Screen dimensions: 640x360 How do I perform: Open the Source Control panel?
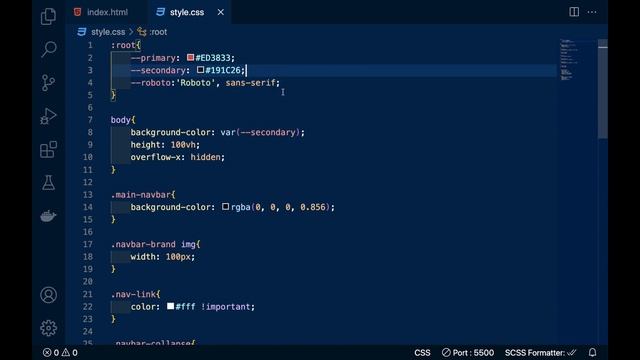48,83
